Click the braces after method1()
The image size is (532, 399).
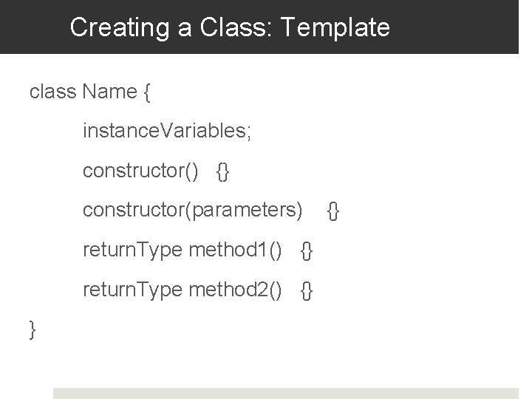[307, 250]
